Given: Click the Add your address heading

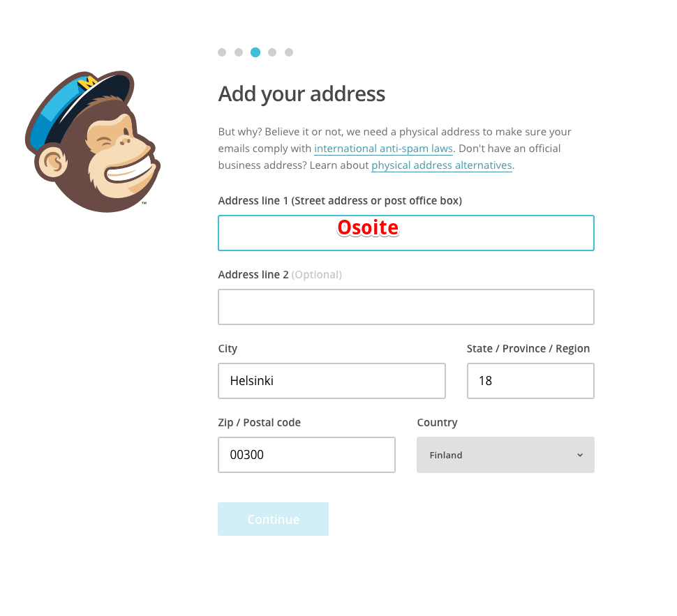Looking at the screenshot, I should point(302,94).
